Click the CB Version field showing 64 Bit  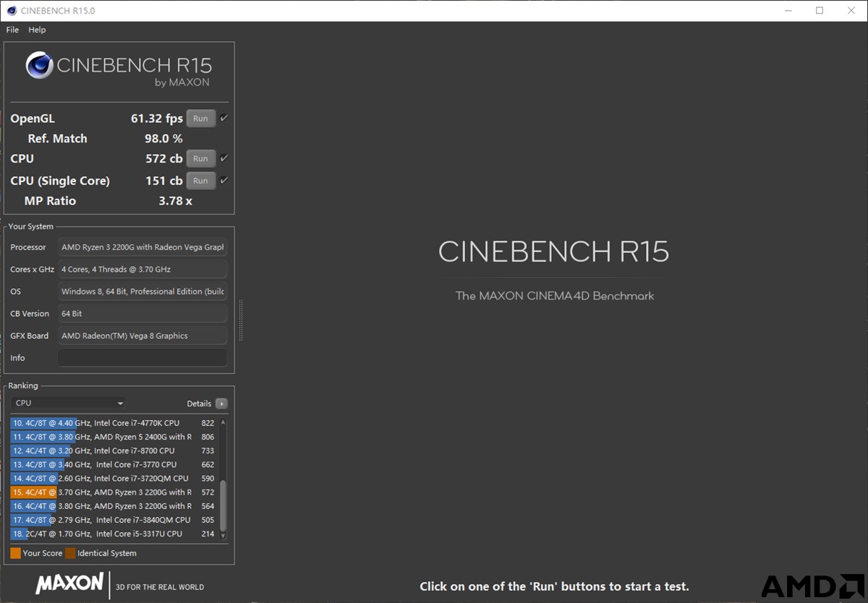(x=142, y=314)
